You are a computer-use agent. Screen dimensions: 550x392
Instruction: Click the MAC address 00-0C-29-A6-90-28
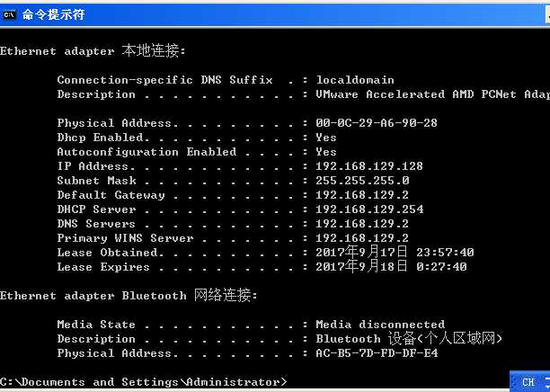click(376, 123)
